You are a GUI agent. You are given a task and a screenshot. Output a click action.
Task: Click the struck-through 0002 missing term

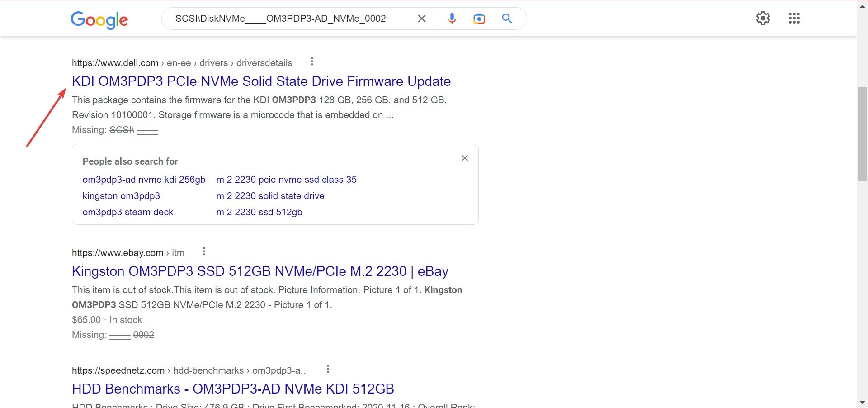[x=144, y=335]
